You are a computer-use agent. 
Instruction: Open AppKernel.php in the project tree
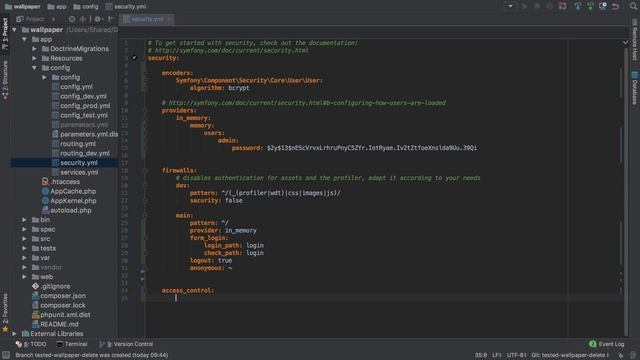(73, 201)
